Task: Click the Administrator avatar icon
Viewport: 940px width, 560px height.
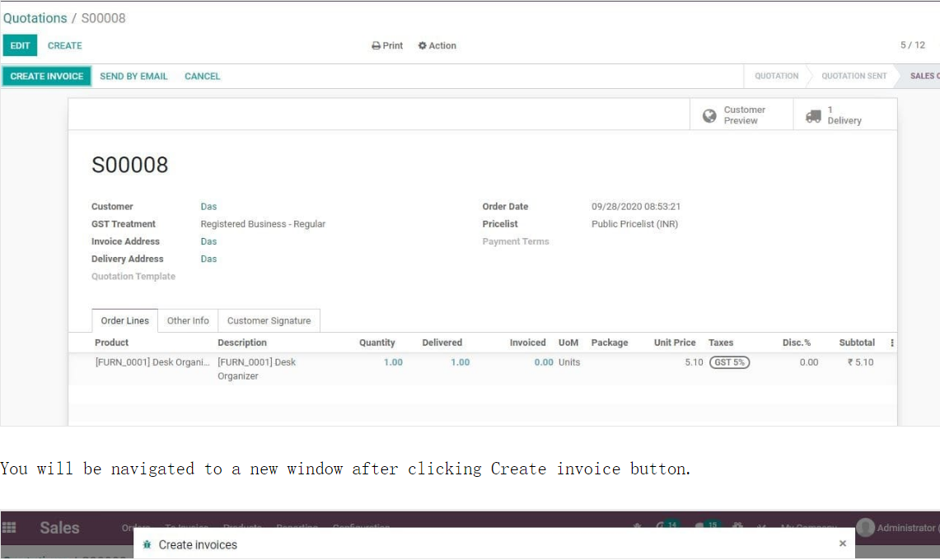Action: [865, 528]
